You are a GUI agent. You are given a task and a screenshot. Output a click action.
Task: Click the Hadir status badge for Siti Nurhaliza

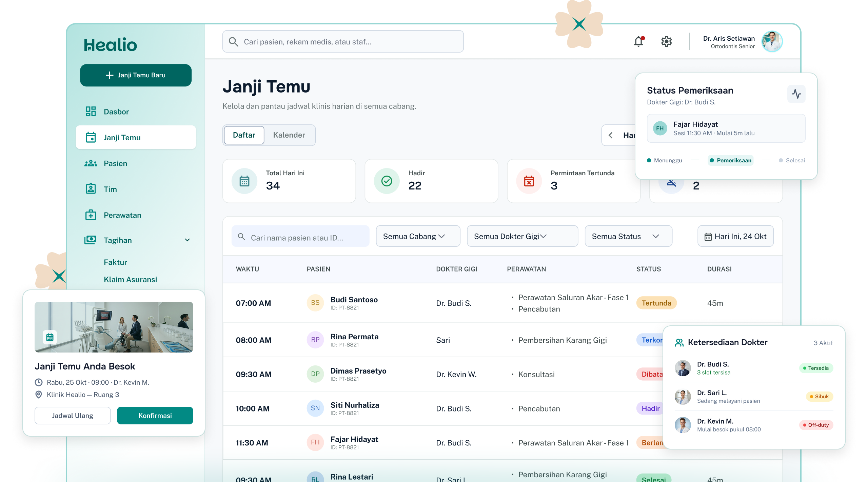(650, 408)
